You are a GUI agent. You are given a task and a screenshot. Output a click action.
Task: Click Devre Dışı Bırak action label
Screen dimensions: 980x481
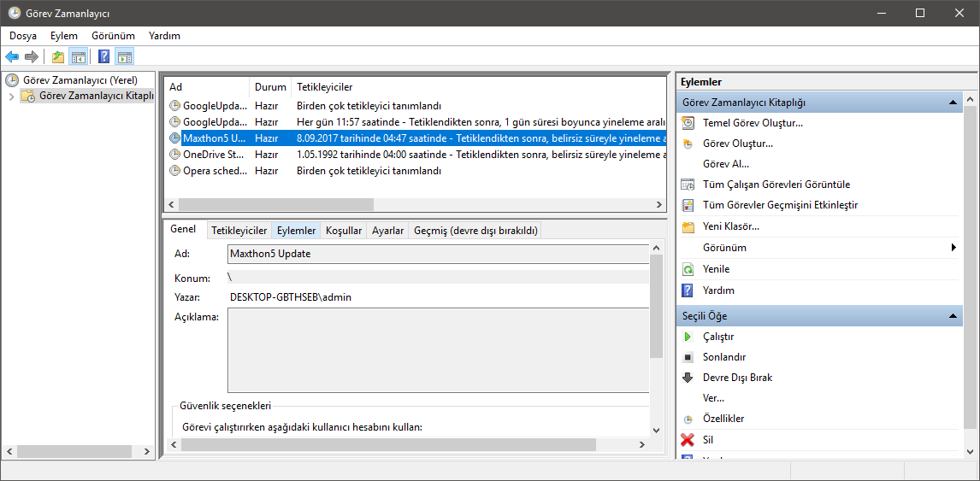pyautogui.click(x=737, y=378)
